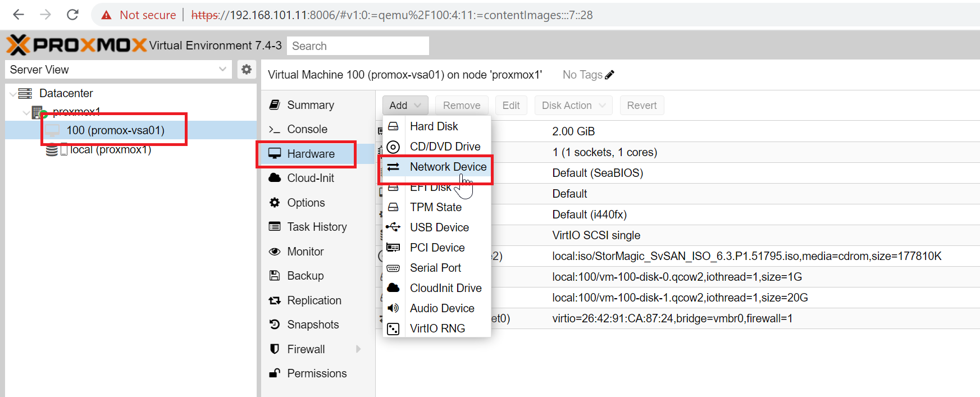Choose TPM State menu entry

tap(437, 207)
